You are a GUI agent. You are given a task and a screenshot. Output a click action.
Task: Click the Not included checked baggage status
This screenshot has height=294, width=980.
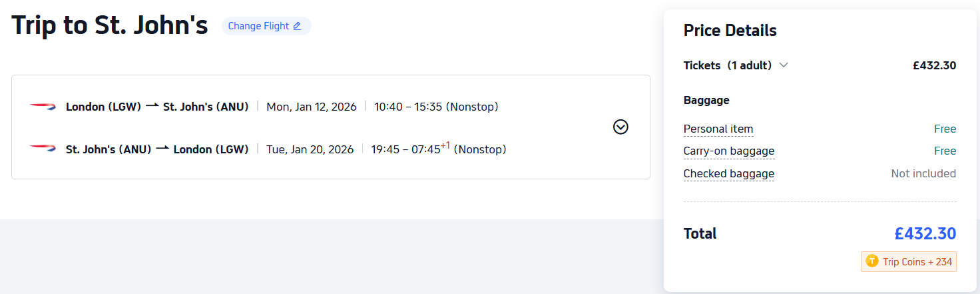pos(923,174)
